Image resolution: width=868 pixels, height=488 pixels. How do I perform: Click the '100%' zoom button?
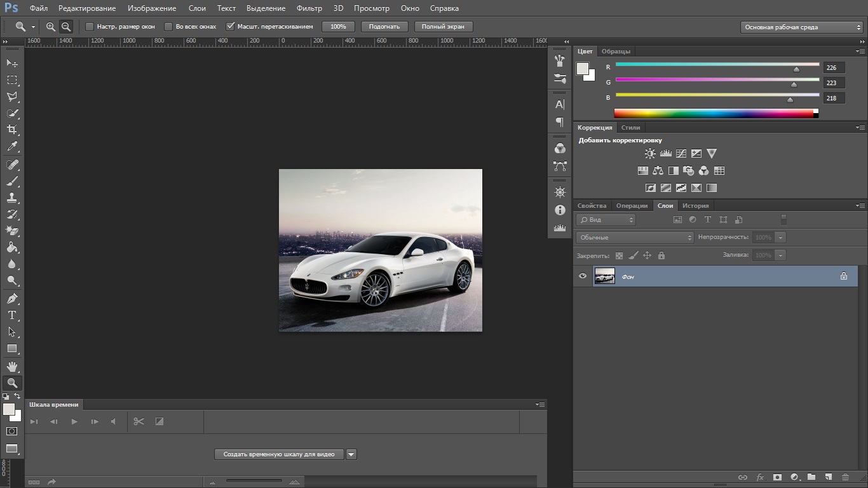tap(338, 27)
